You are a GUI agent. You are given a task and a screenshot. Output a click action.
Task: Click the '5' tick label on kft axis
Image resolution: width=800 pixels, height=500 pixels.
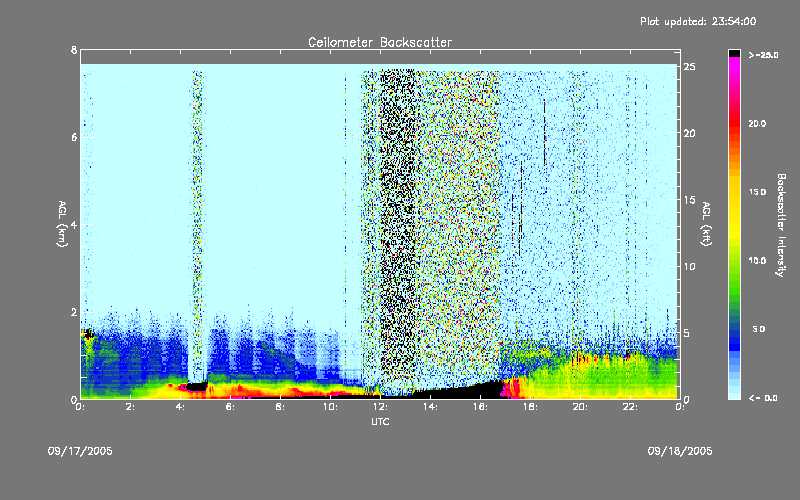(x=687, y=333)
